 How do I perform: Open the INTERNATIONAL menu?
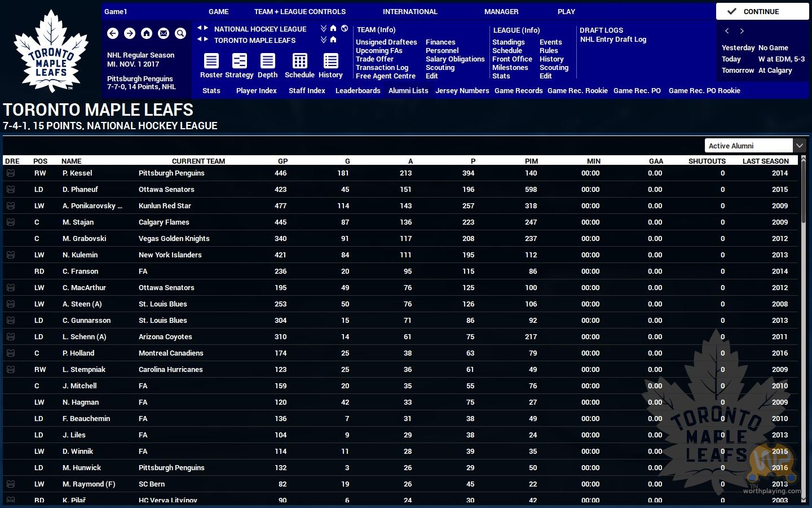(x=410, y=11)
